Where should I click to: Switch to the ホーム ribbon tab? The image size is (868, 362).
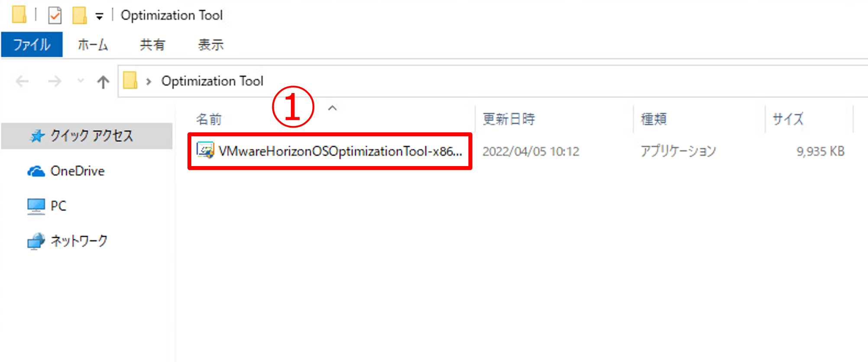pyautogui.click(x=93, y=45)
